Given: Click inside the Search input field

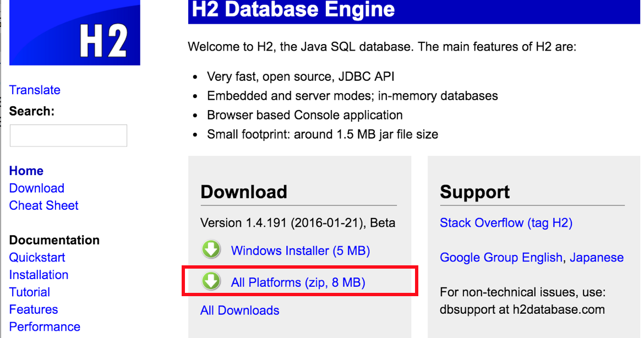Looking at the screenshot, I should [68, 135].
